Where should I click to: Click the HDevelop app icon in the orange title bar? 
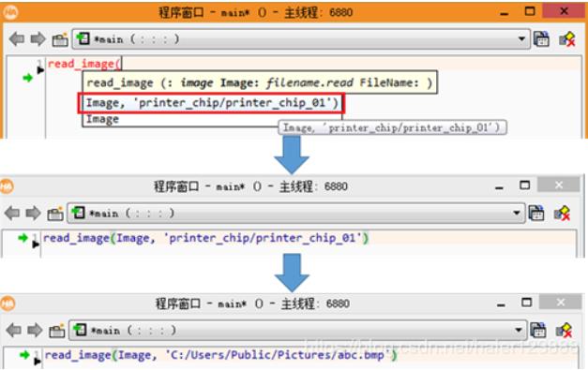pyautogui.click(x=10, y=12)
